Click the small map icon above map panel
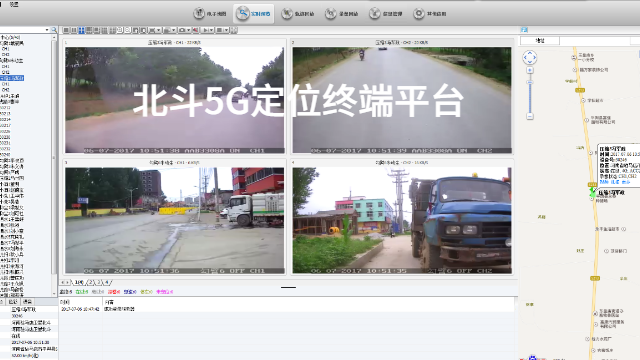This screenshot has width=640, height=360. tap(524, 30)
